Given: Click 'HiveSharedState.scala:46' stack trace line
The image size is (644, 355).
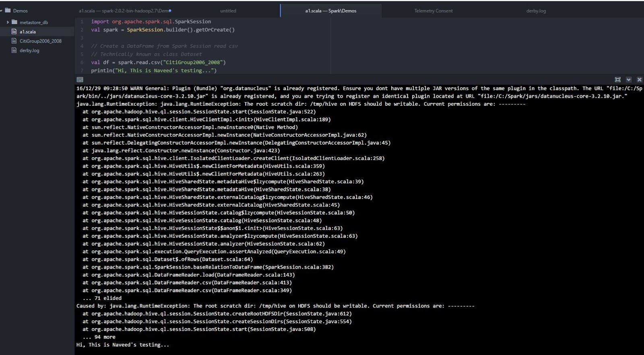Looking at the screenshot, I should pos(227,197).
